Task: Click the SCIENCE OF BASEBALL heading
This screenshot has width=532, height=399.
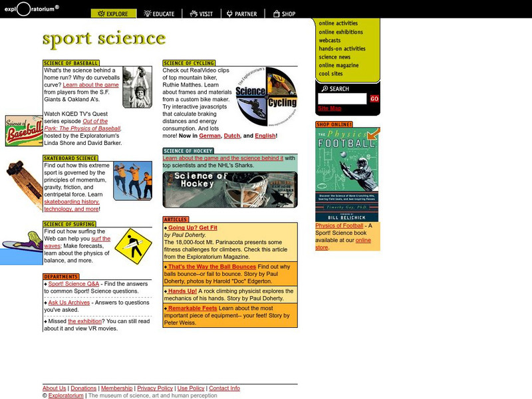Action: click(71, 63)
